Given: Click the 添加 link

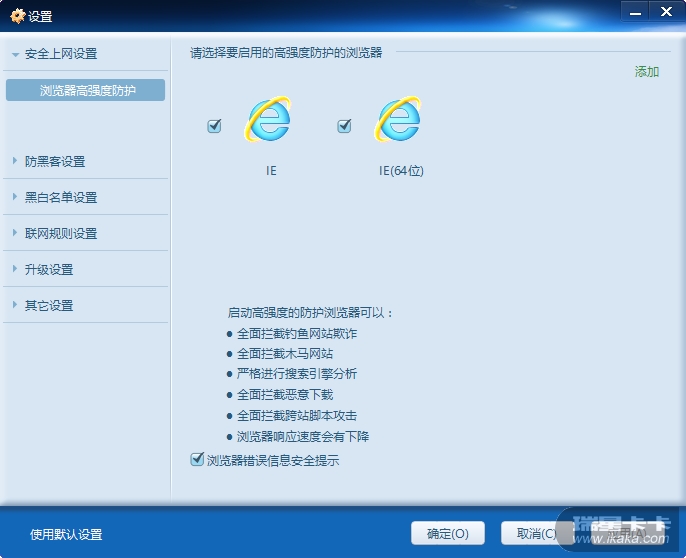Looking at the screenshot, I should coord(647,72).
